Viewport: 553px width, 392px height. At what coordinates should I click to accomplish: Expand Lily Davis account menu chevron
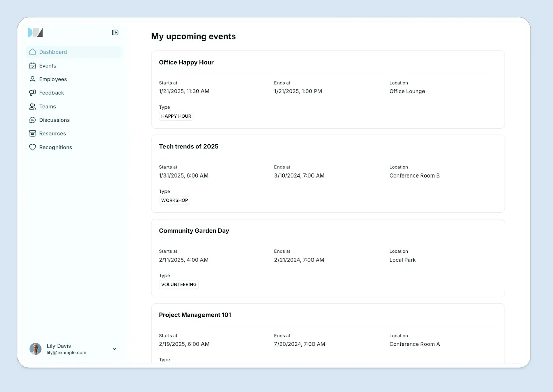(x=114, y=349)
